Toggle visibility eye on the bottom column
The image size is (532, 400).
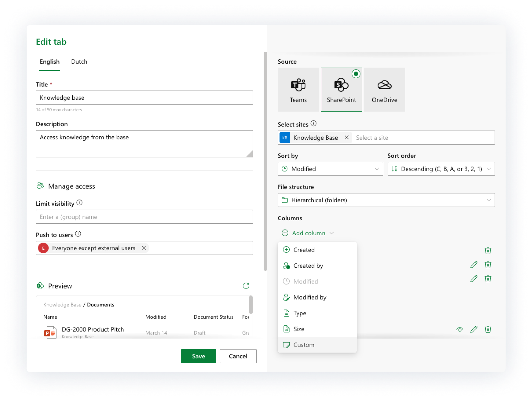click(x=460, y=330)
